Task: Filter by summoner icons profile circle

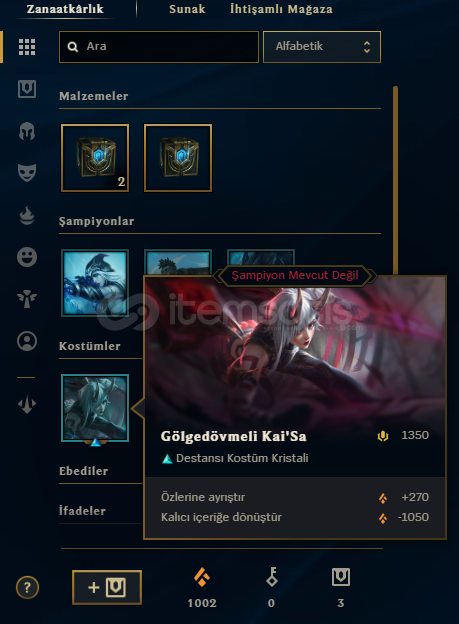Action: 27,341
